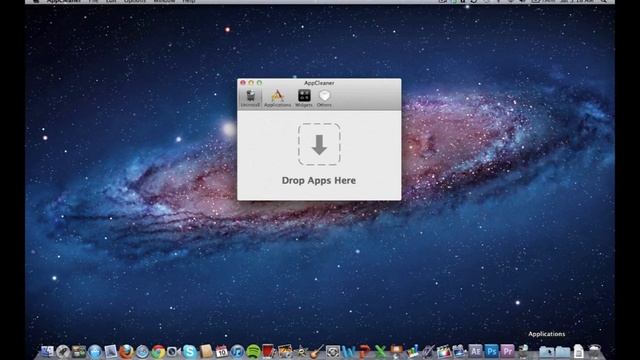Click the AppCleaner icon in the dock

point(523,351)
